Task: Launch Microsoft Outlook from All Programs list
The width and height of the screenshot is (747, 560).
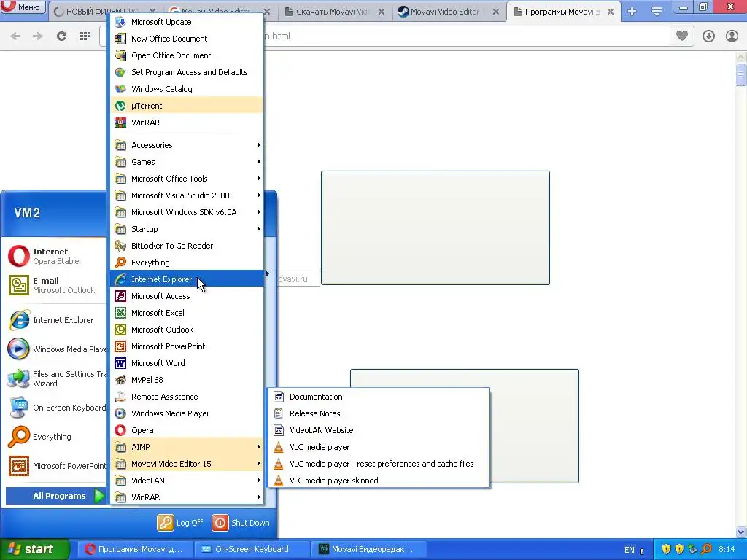Action: (187, 330)
